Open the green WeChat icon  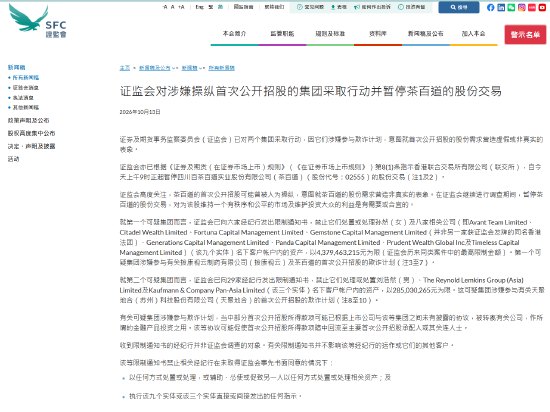point(511,7)
